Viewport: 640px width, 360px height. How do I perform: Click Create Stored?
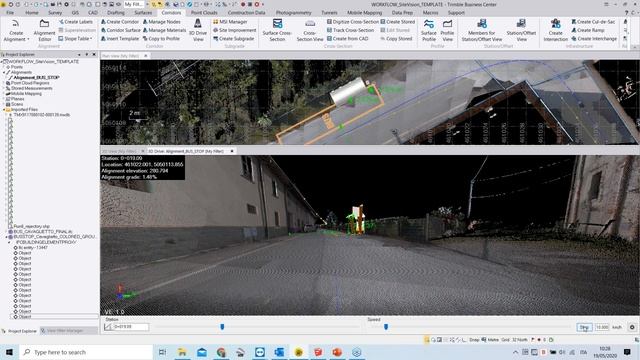click(398, 22)
